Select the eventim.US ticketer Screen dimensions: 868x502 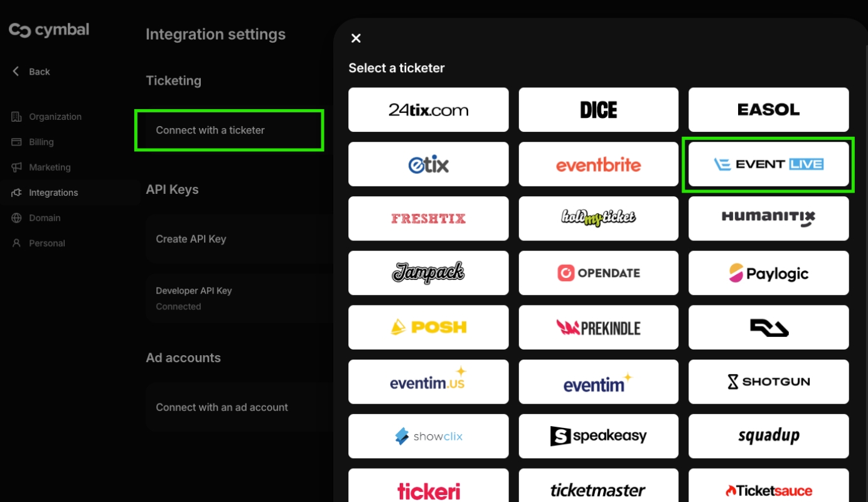tap(428, 382)
